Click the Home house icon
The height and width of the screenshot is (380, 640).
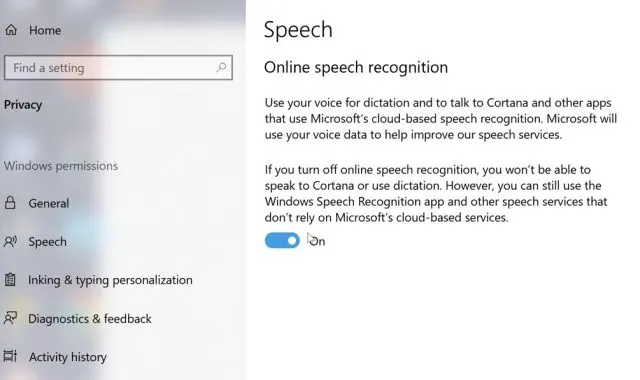pos(11,30)
